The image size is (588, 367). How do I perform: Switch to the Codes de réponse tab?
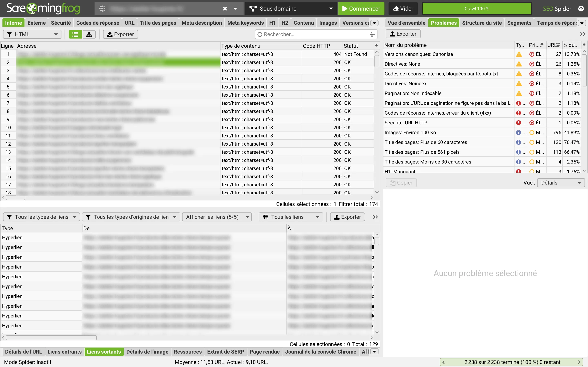(x=98, y=23)
